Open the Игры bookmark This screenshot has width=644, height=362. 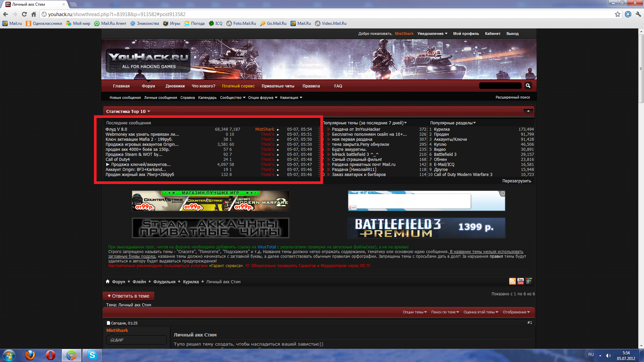pos(171,23)
